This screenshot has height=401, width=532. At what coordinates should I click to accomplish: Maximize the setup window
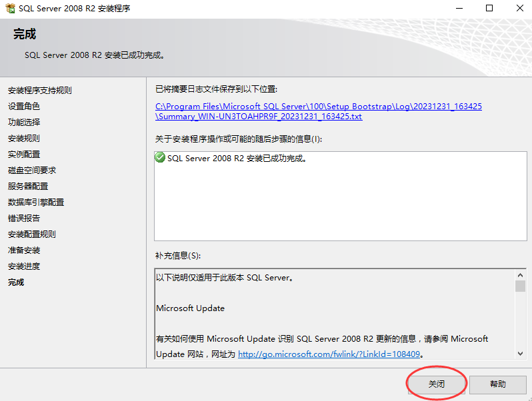489,8
